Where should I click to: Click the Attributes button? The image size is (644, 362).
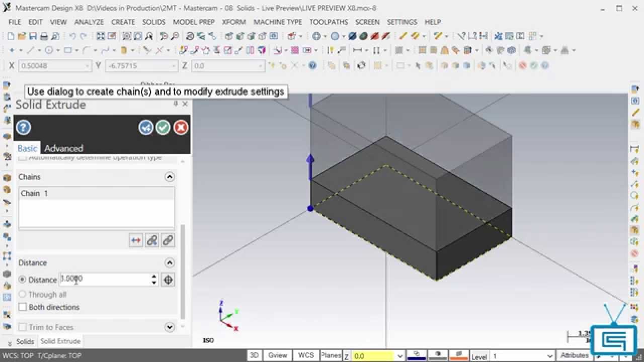(x=574, y=355)
